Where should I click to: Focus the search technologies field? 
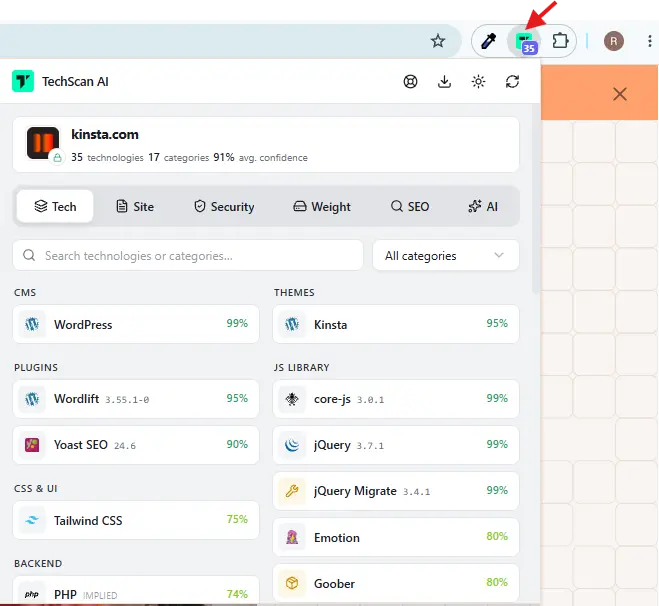pyautogui.click(x=188, y=255)
